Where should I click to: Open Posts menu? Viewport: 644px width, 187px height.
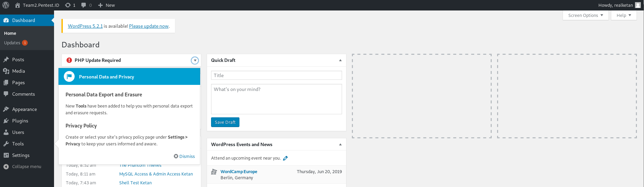tap(27, 60)
